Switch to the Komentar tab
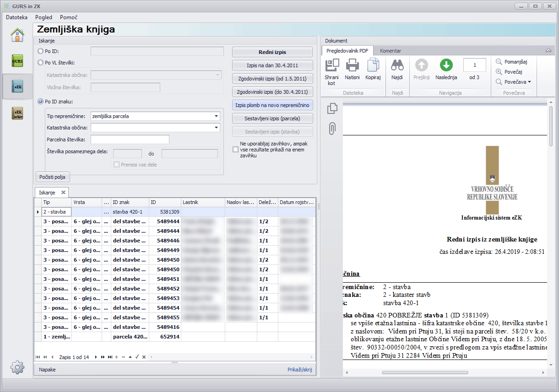The width and height of the screenshot is (559, 392). click(x=390, y=51)
